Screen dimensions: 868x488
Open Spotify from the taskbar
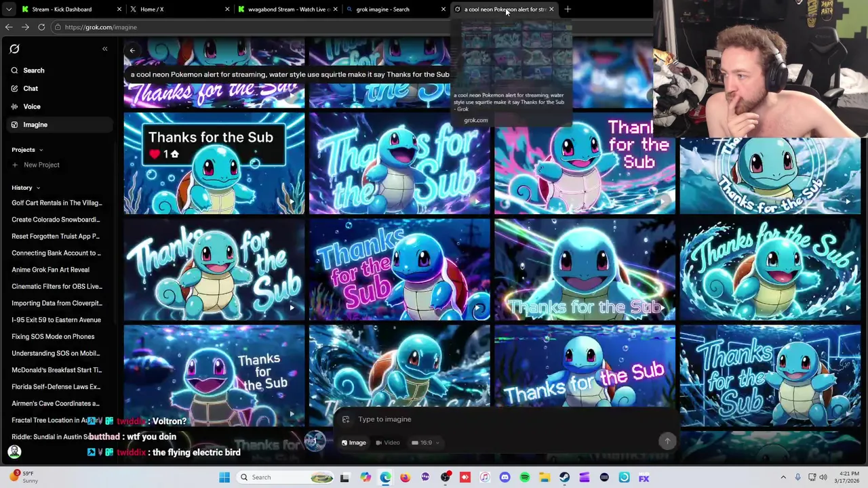(524, 477)
